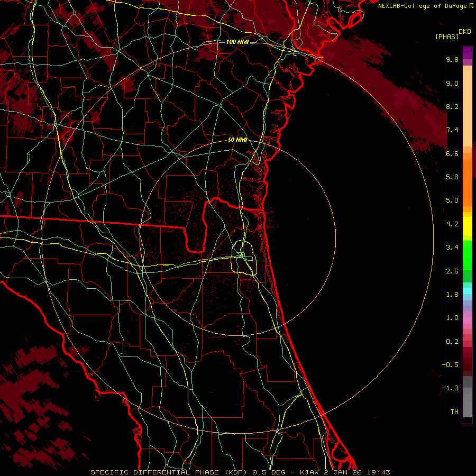Image resolution: width=476 pixels, height=476 pixels.
Task: Pick the bright green segment of color bar
Action: coord(467,255)
